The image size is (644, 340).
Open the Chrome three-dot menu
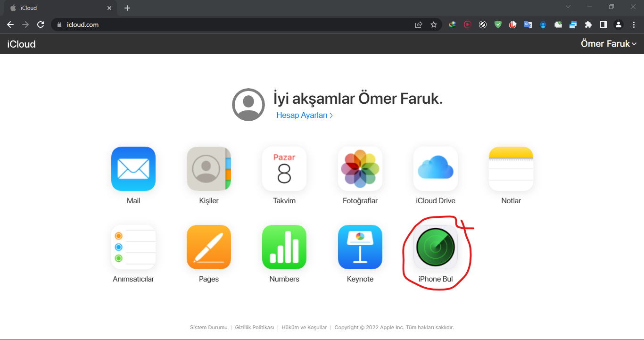tap(634, 24)
